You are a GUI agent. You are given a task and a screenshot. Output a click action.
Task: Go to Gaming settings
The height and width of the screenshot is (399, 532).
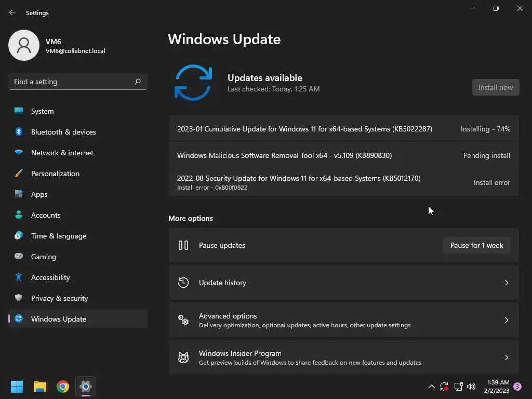pos(78,257)
